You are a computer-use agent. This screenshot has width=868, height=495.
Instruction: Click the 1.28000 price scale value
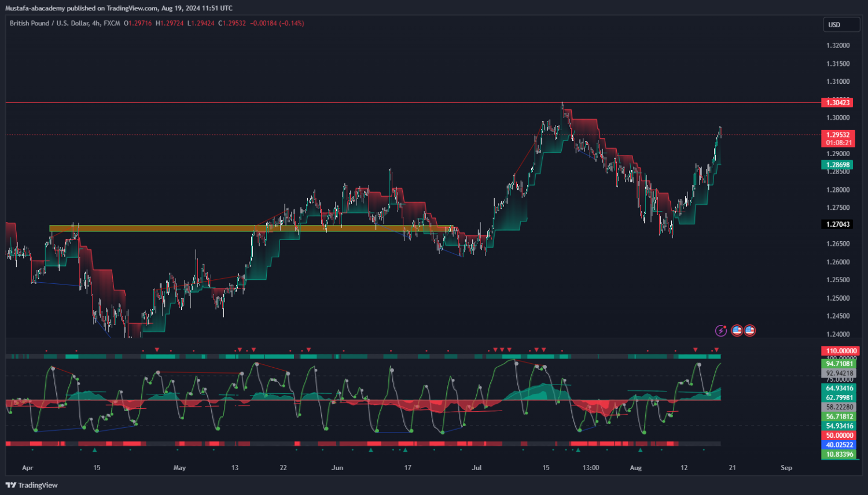click(x=838, y=190)
